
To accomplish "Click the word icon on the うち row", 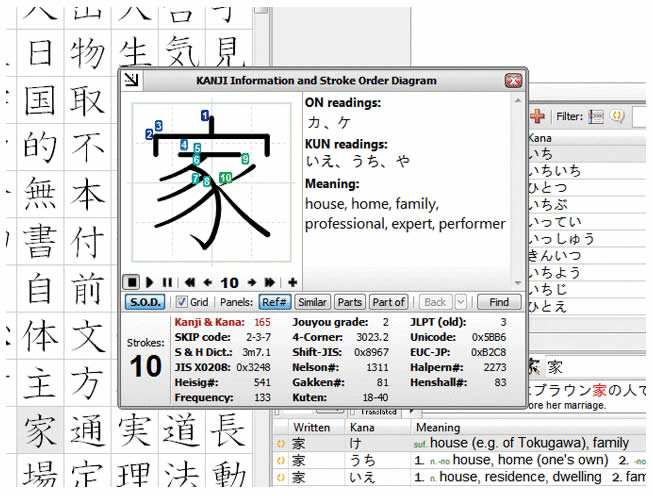I will pos(281,460).
